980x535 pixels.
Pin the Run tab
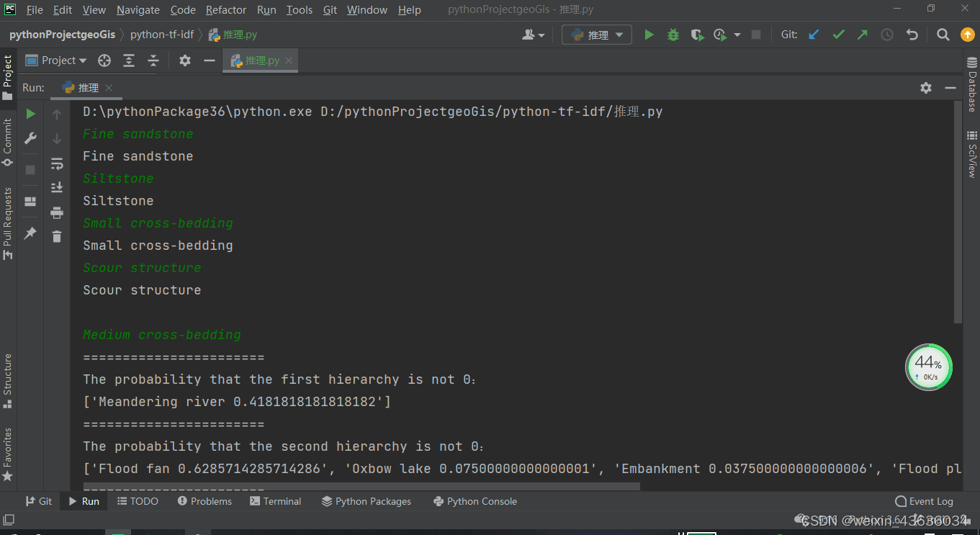click(x=30, y=233)
